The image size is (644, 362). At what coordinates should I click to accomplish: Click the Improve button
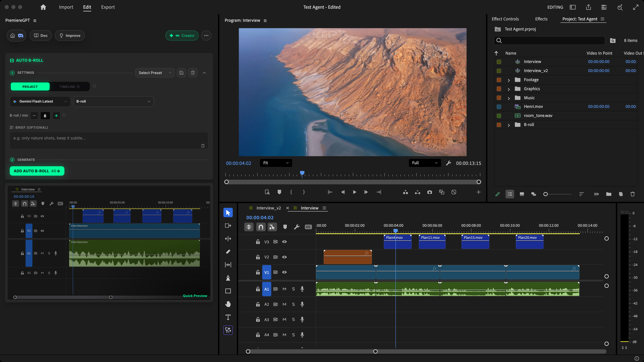click(x=70, y=35)
